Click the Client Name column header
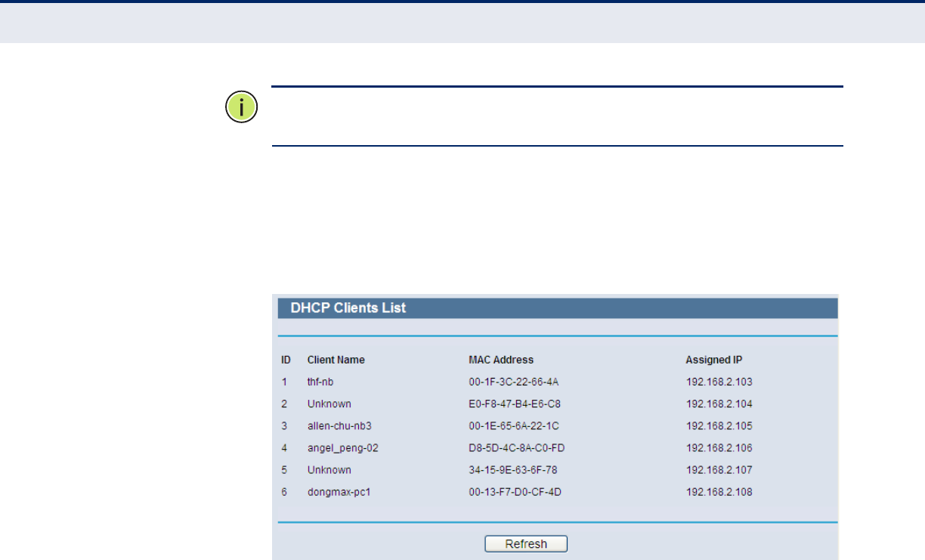This screenshot has width=925, height=560. click(x=336, y=360)
